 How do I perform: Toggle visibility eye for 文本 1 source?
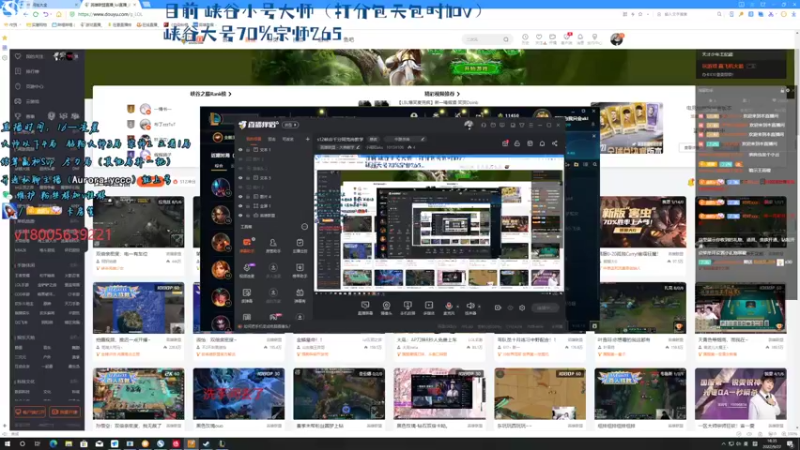(241, 149)
